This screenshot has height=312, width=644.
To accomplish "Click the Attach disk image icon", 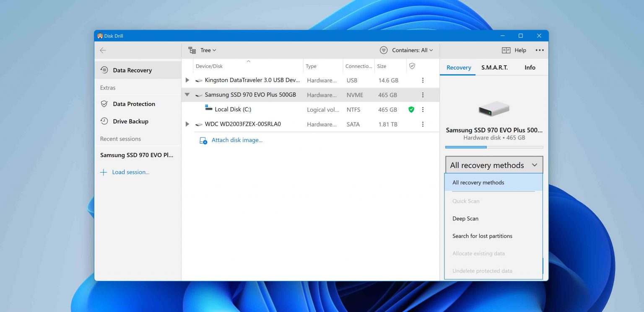I will 203,140.
